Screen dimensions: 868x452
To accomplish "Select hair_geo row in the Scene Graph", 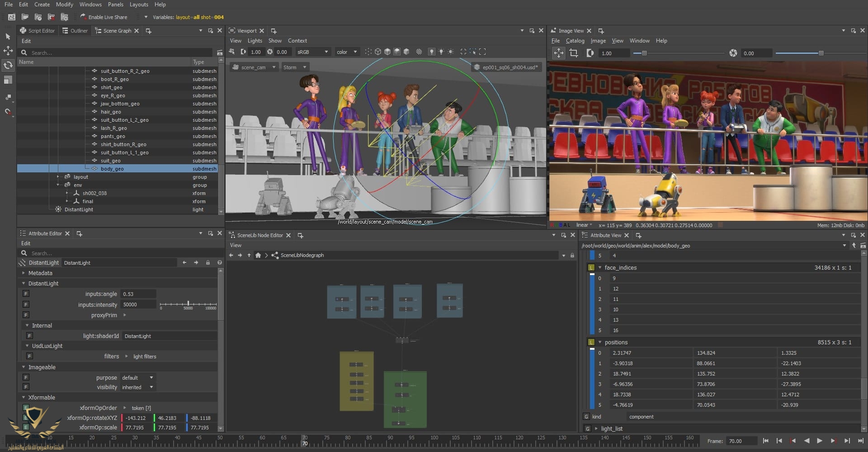I will 118,112.
